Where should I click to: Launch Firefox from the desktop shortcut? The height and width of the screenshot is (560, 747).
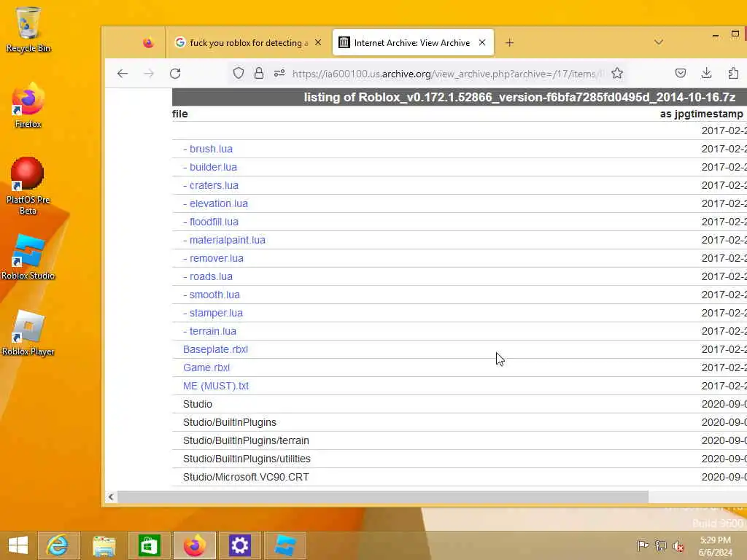28,105
